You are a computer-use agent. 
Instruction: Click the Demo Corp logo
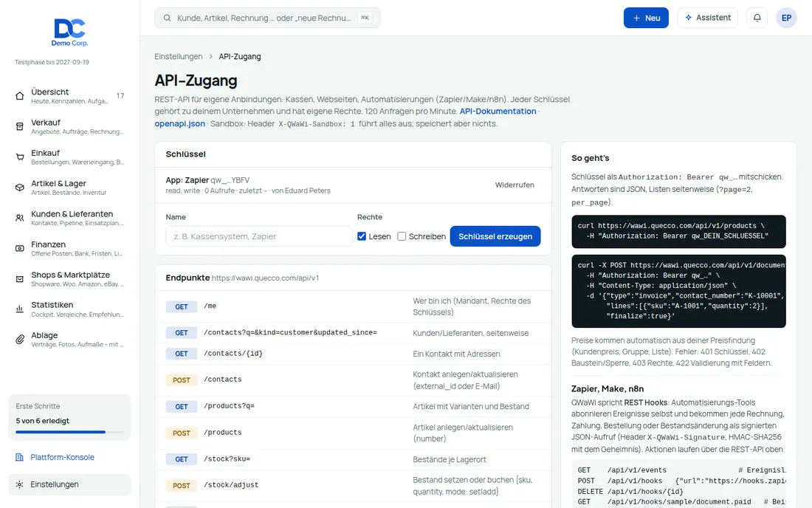[70, 32]
